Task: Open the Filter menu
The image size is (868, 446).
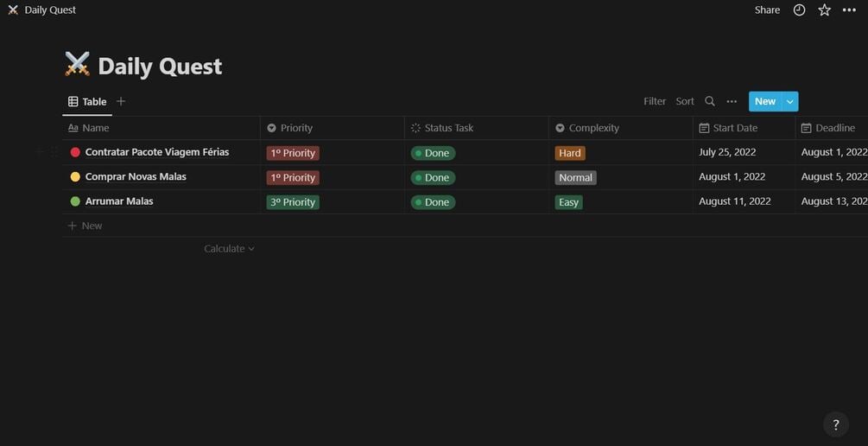Action: click(655, 101)
